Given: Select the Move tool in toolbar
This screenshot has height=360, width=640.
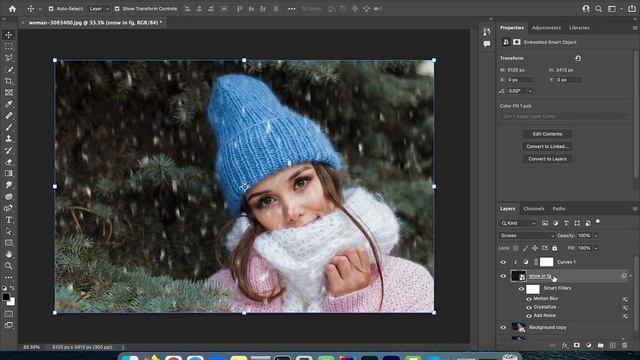Looking at the screenshot, I should [9, 35].
